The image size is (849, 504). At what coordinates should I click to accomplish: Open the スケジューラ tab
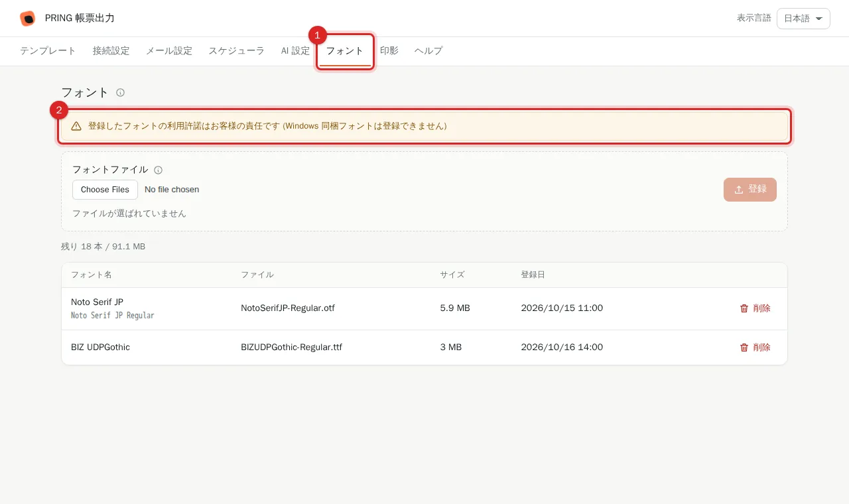[x=237, y=51]
